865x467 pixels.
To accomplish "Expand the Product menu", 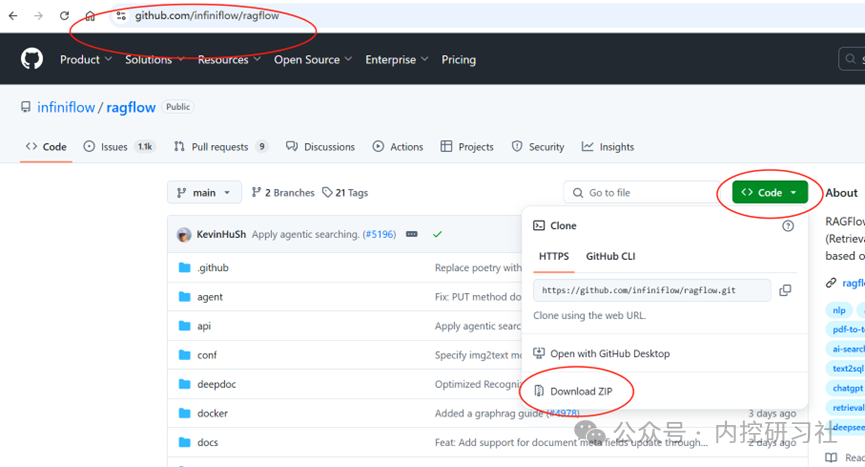I will 86,60.
